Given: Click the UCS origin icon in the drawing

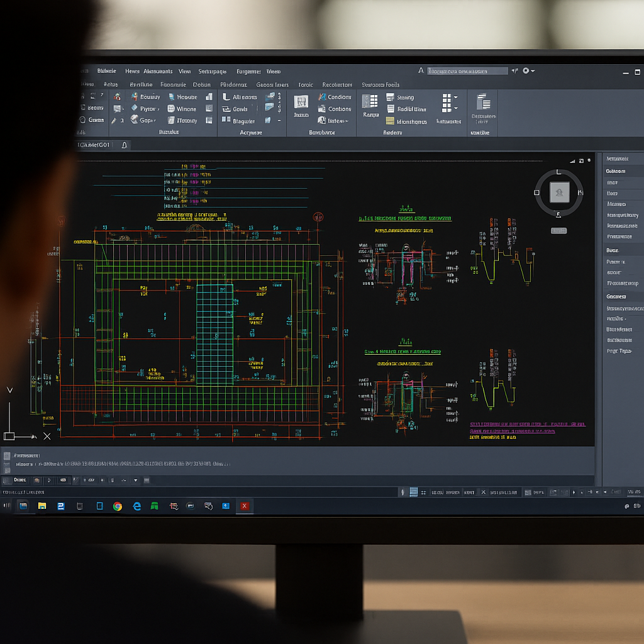Looking at the screenshot, I should coord(9,436).
